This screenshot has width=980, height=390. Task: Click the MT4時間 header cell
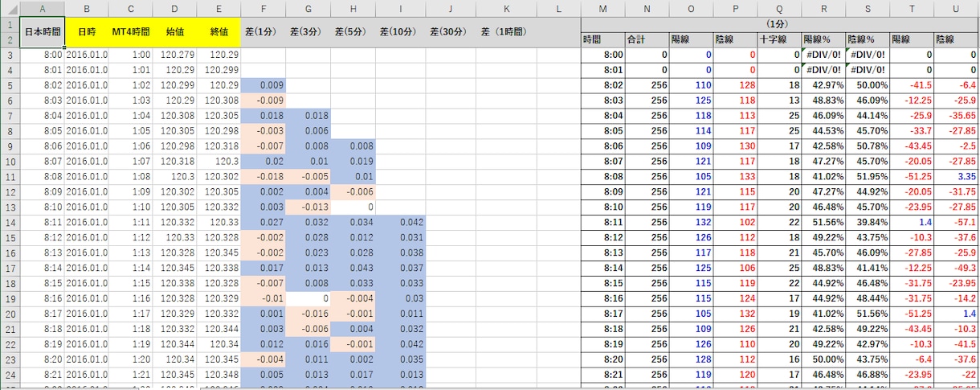pyautogui.click(x=130, y=32)
